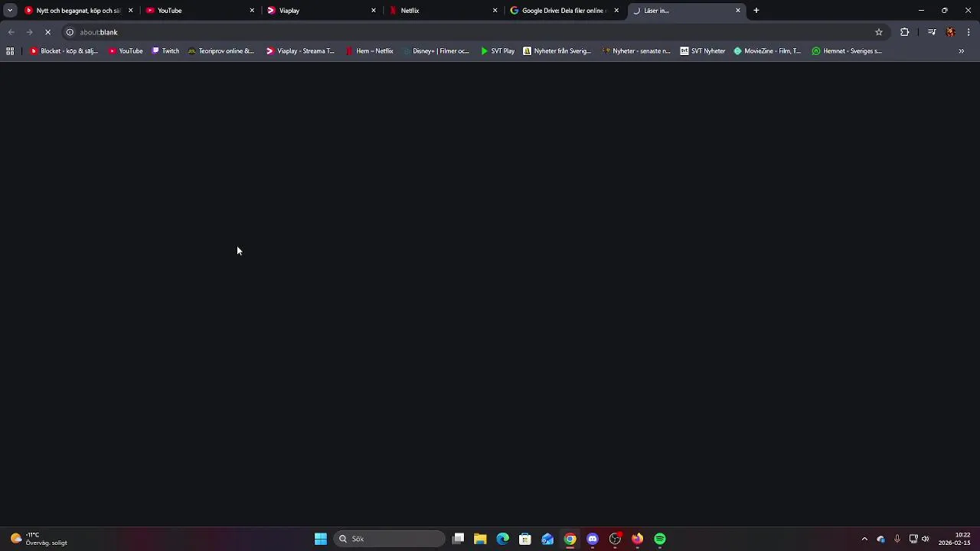Expand the hidden bookmarks overflow chevron

(x=962, y=51)
